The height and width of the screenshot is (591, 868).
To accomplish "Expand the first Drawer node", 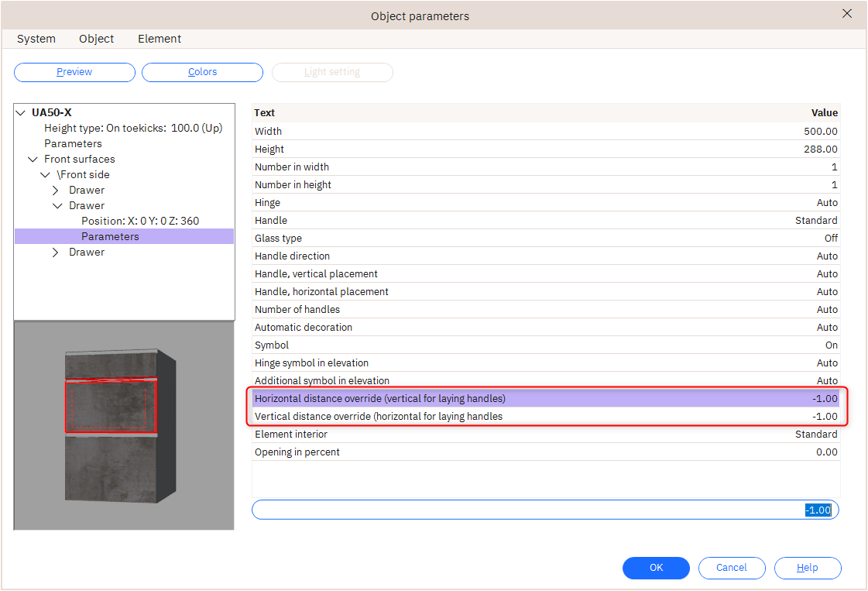I will click(57, 191).
